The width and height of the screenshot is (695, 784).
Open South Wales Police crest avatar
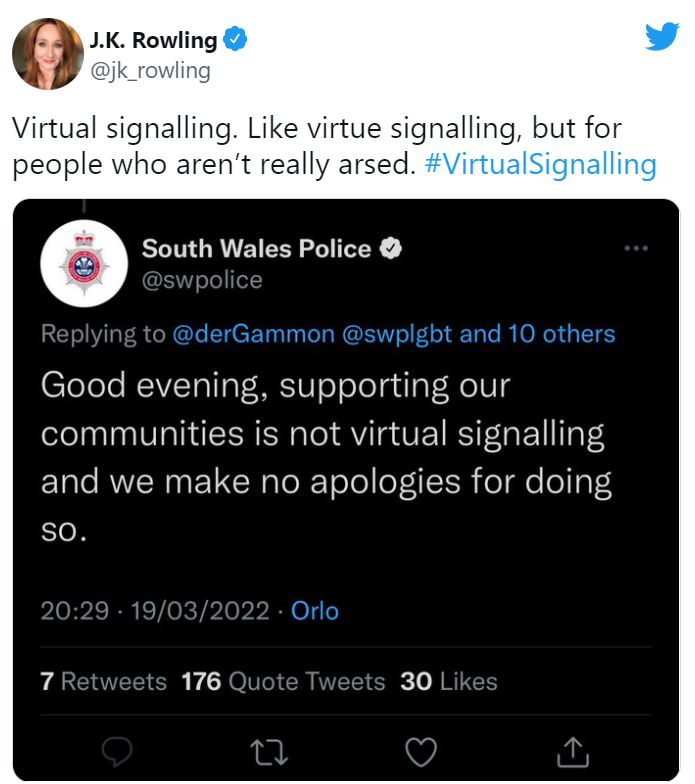coord(84,264)
